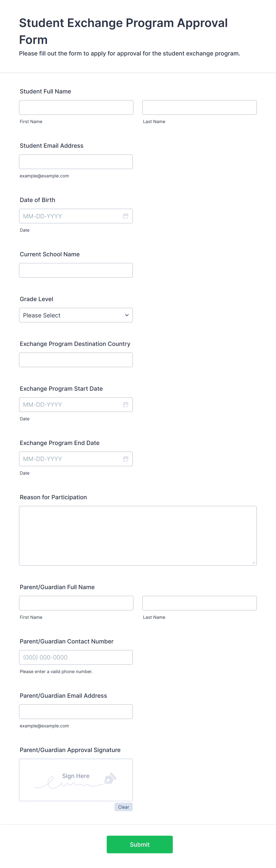
Task: Open the Exchange Program Start Date calendar icon
Action: point(126,405)
